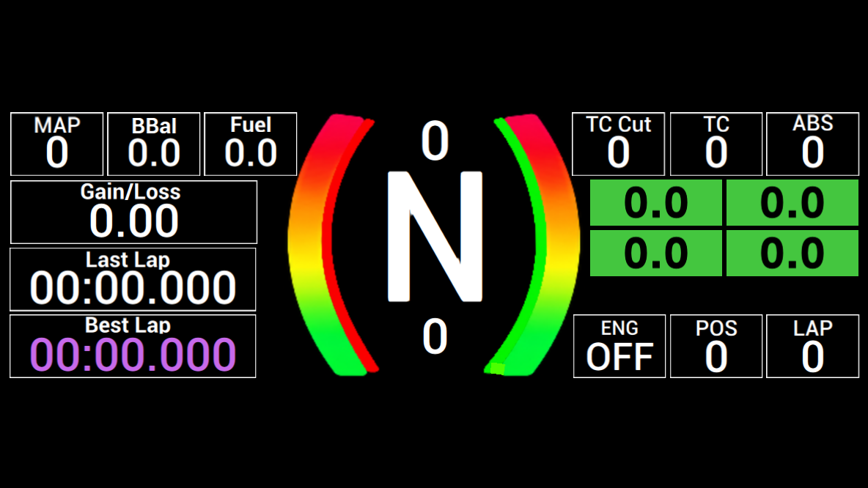Click the TC Cut label
868x488 pixels.
pos(618,125)
